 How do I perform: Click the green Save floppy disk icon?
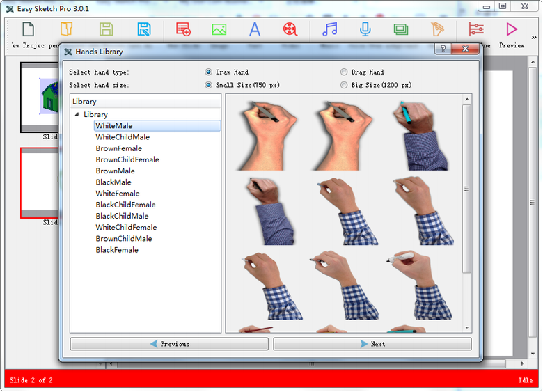[106, 29]
